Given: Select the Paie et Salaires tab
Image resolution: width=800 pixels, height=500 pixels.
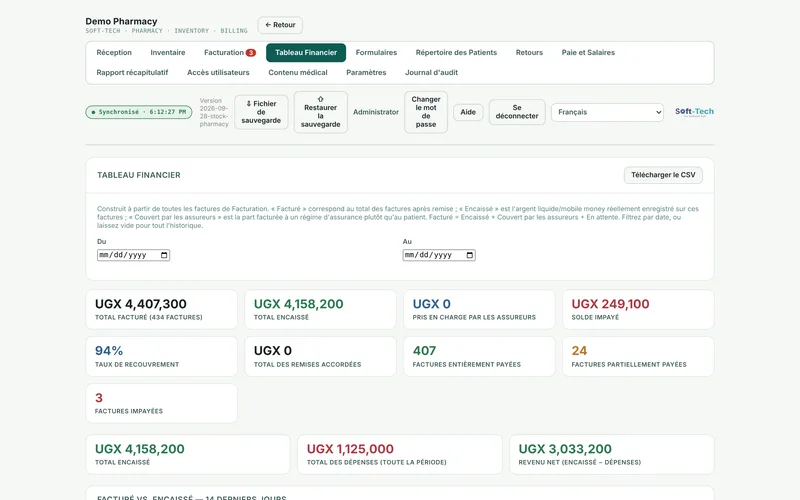Looking at the screenshot, I should click(x=588, y=53).
